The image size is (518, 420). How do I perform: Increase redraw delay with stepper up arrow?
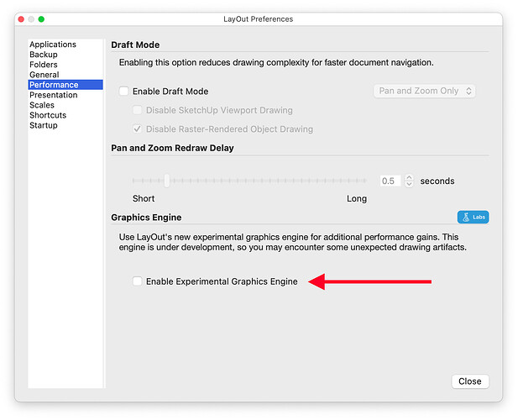click(409, 177)
